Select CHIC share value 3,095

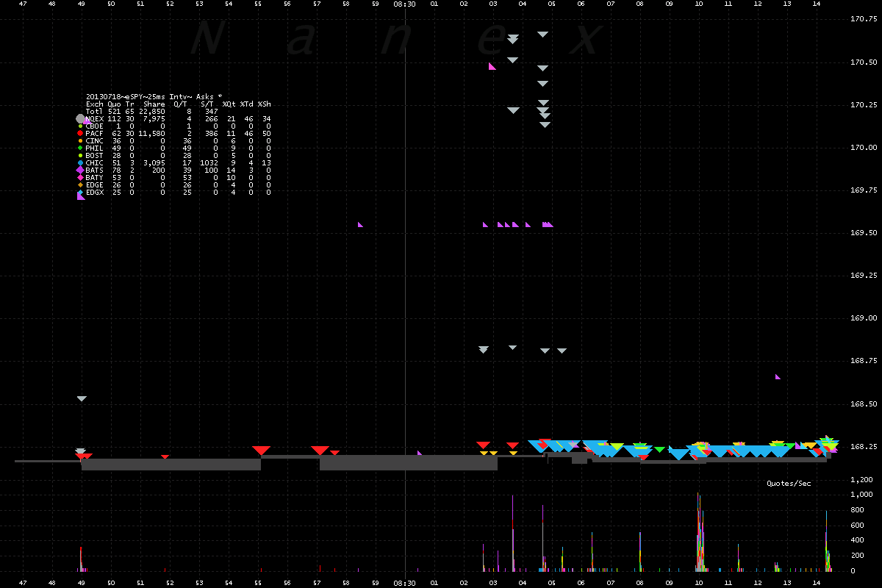pyautogui.click(x=154, y=162)
